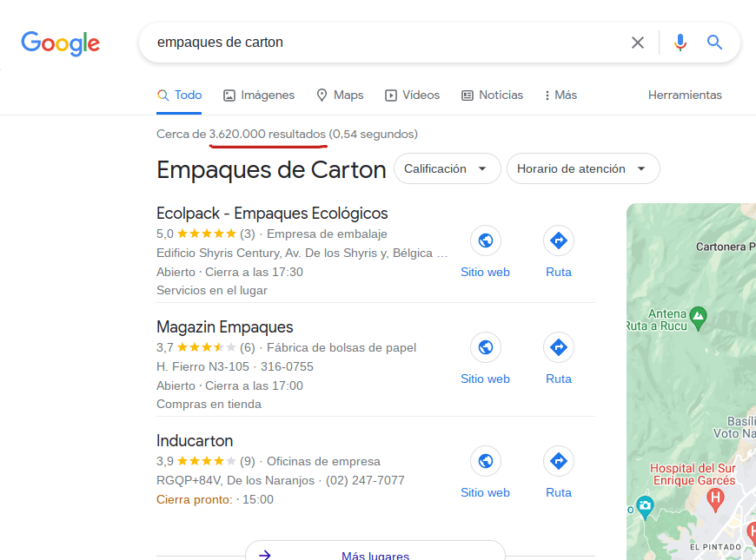Image resolution: width=756 pixels, height=560 pixels.
Task: Click Sitio web link for Inducarton
Action: click(x=485, y=493)
